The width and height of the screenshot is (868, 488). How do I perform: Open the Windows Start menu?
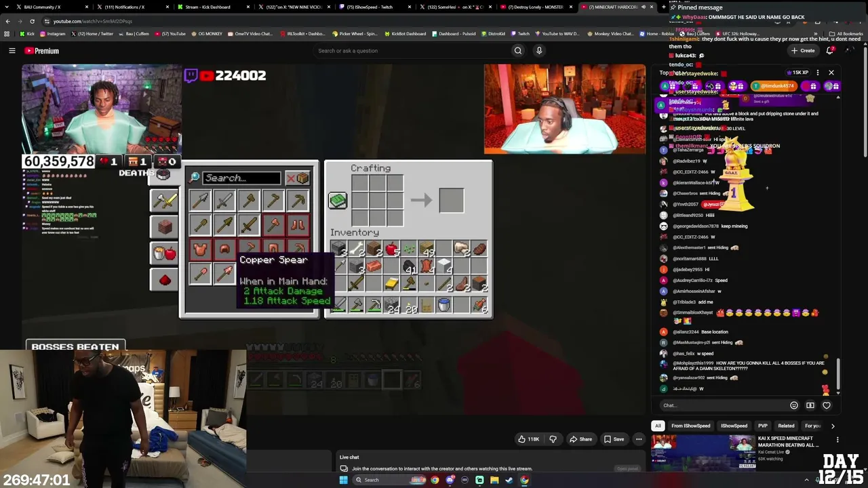344,480
